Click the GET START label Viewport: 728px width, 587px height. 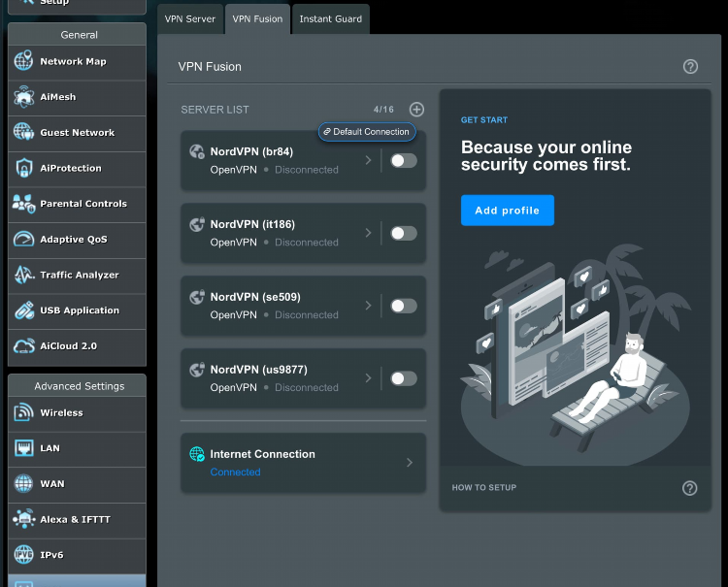pos(484,119)
